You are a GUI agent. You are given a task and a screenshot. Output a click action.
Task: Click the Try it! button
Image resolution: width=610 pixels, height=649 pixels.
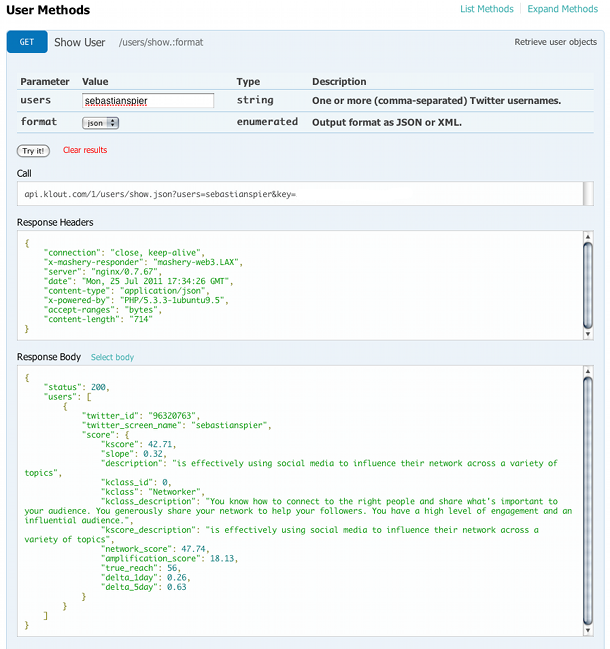click(33, 151)
